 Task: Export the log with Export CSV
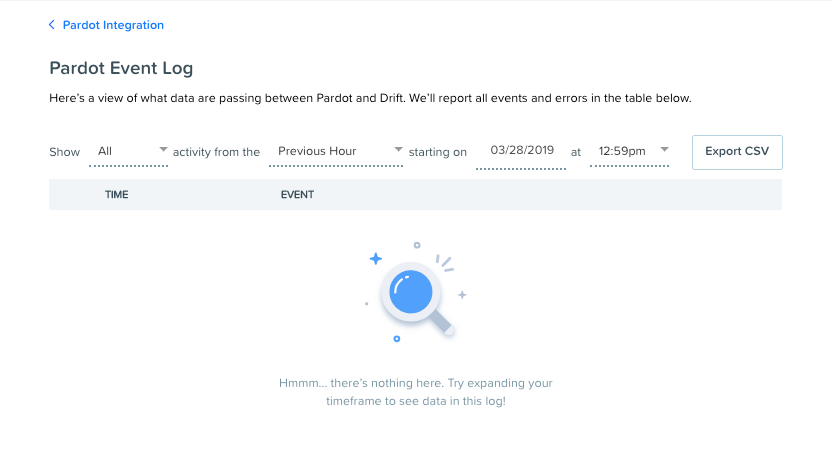[x=737, y=152]
